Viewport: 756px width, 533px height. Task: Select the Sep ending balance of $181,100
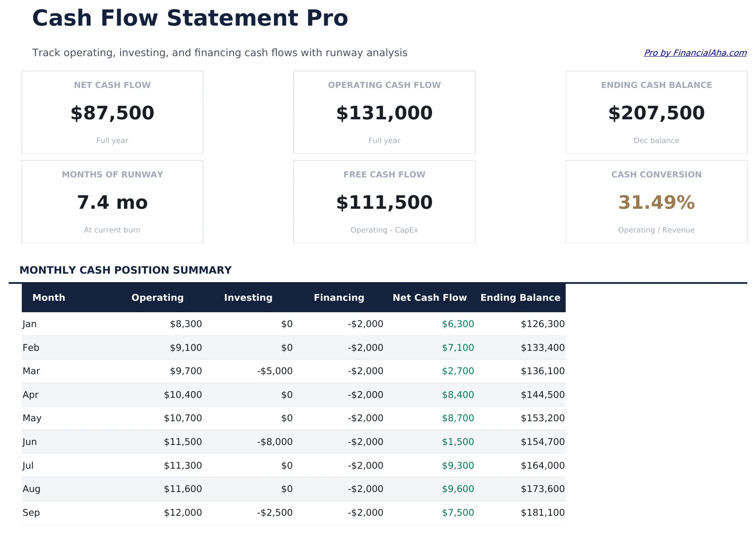[542, 512]
